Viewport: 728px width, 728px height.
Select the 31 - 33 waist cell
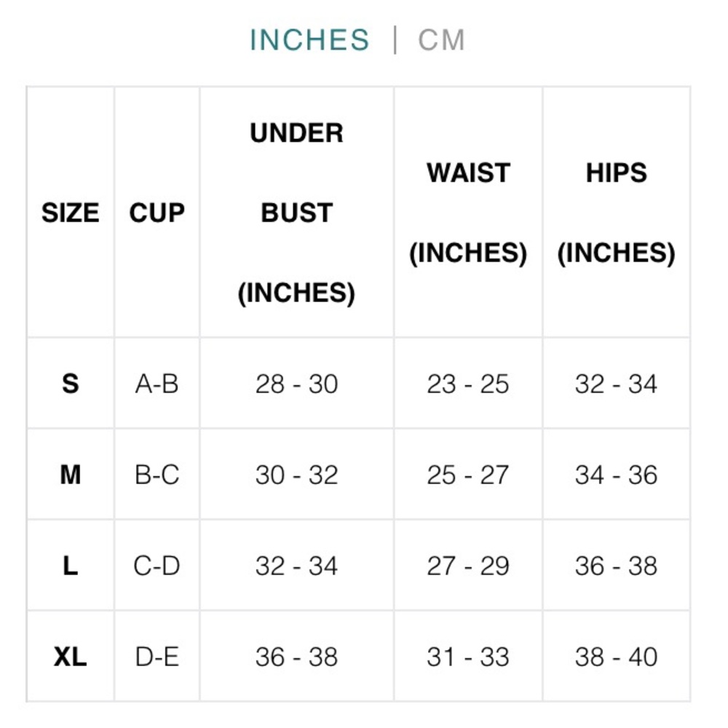pos(468,657)
